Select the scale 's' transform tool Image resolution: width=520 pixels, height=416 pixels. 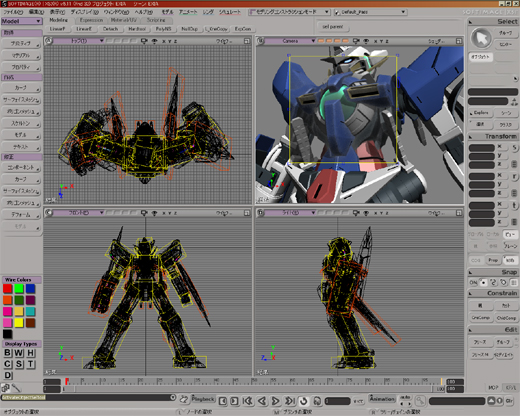pos(514,147)
